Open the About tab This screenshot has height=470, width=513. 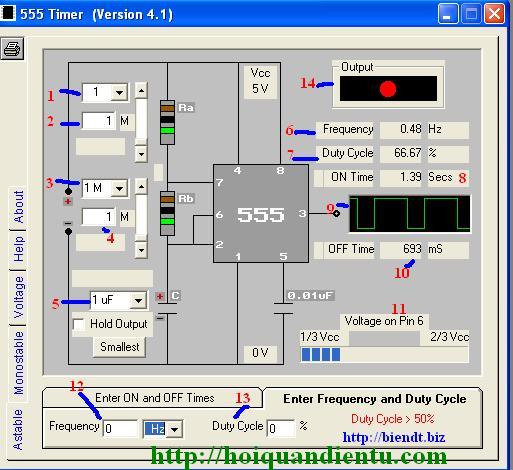[x=19, y=207]
